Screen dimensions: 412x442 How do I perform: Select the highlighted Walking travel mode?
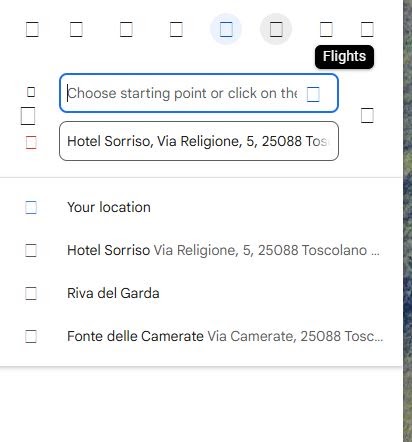pyautogui.click(x=226, y=29)
